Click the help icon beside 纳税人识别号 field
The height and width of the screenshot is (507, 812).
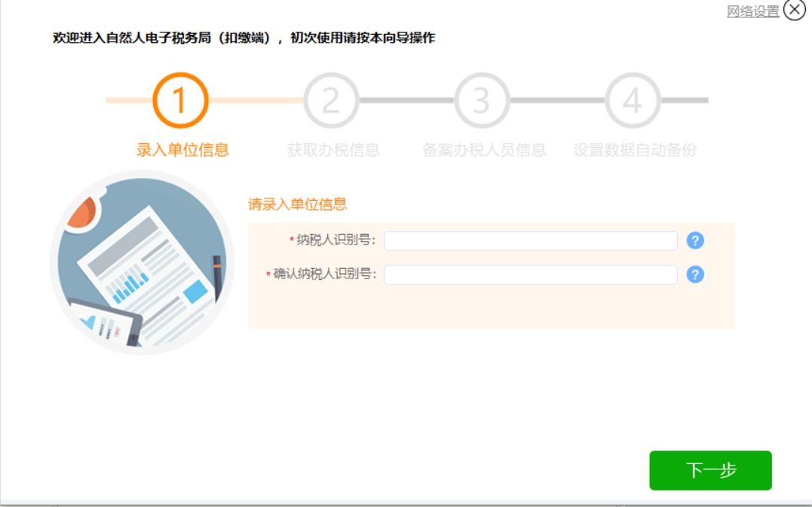(x=695, y=241)
